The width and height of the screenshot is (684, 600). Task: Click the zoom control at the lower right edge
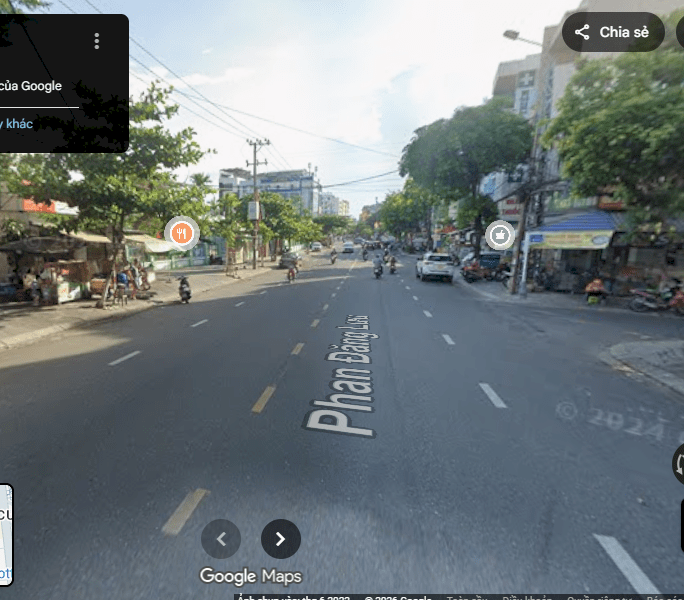point(680,525)
